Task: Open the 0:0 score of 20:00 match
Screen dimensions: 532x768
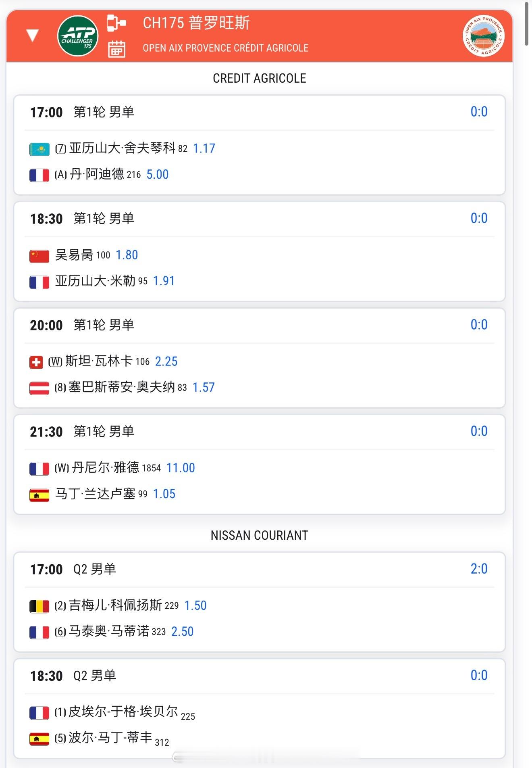Action: coord(479,325)
